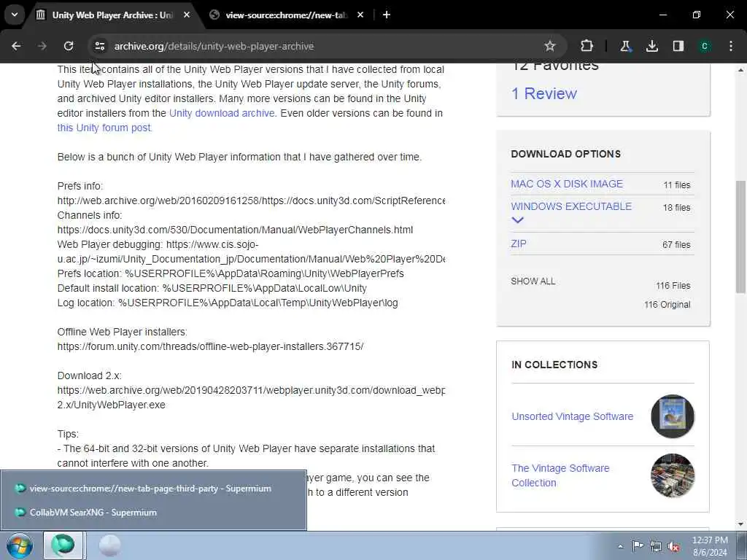Reload the archive.org page

69,46
